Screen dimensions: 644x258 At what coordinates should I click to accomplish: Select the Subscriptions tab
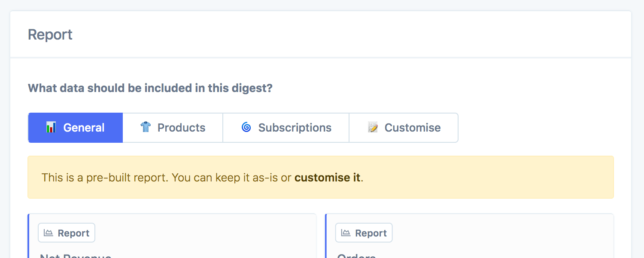point(286,128)
